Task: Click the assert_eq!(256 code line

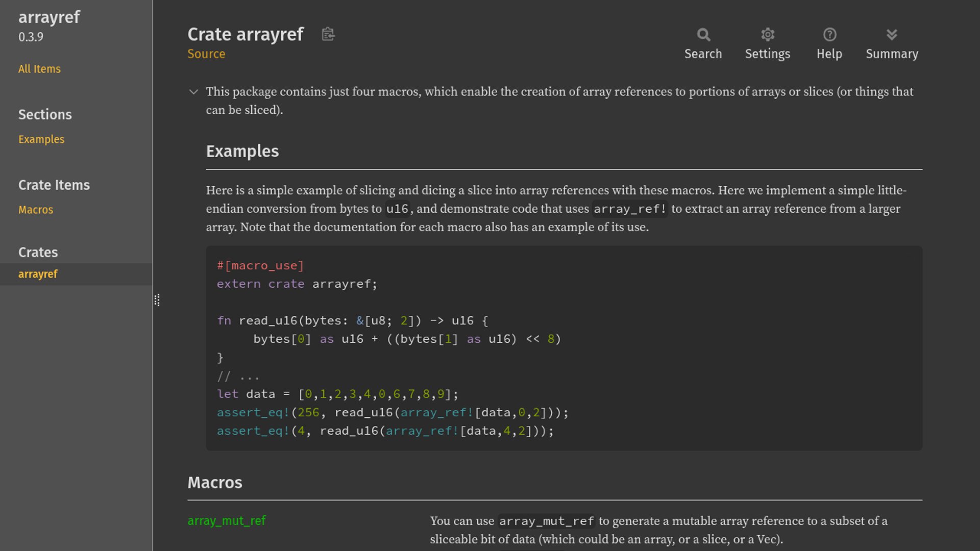Action: tap(393, 412)
